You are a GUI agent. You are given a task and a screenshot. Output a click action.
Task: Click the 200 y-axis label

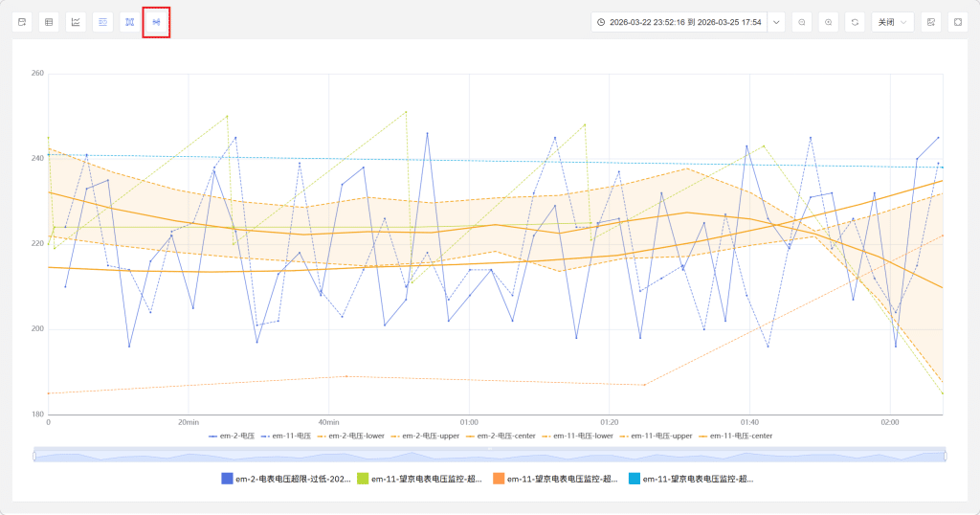click(x=37, y=328)
